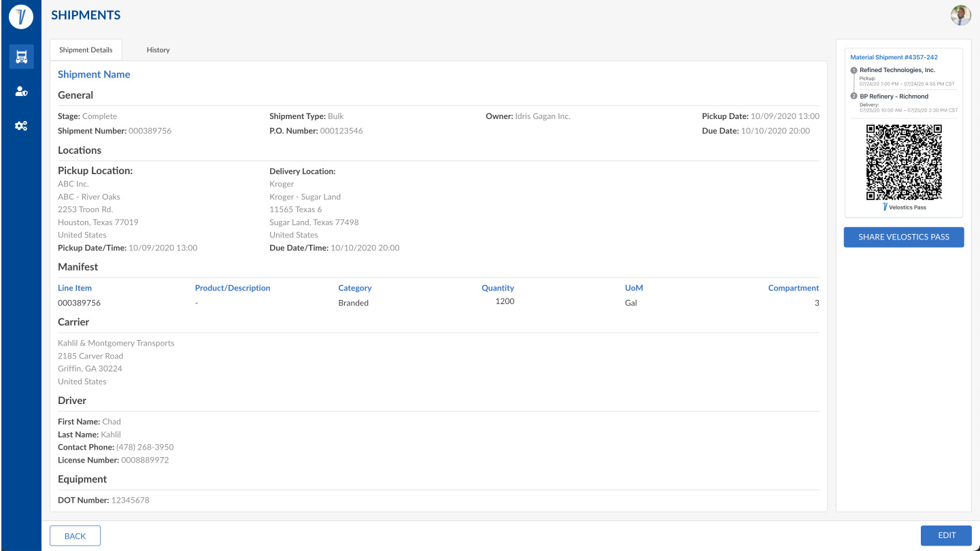This screenshot has height=551, width=980.
Task: Click the P.O. Number 000123546
Action: (x=316, y=131)
